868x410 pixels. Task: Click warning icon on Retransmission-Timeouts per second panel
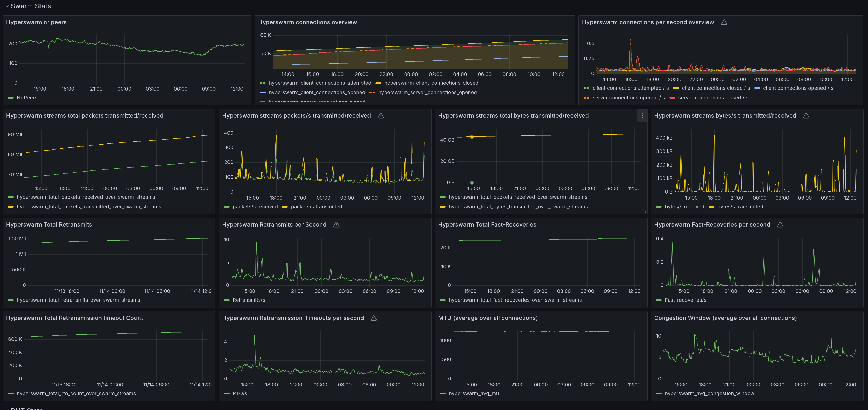coord(374,318)
